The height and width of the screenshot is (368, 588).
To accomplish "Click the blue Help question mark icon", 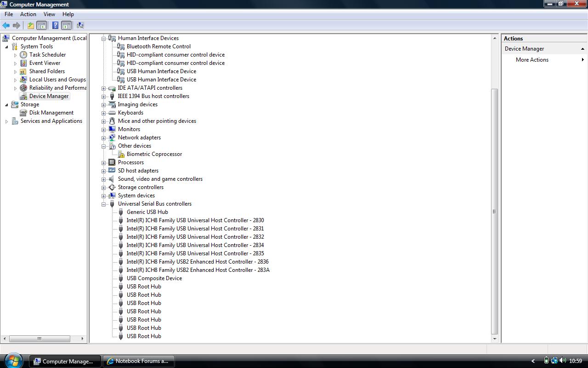I will click(55, 25).
